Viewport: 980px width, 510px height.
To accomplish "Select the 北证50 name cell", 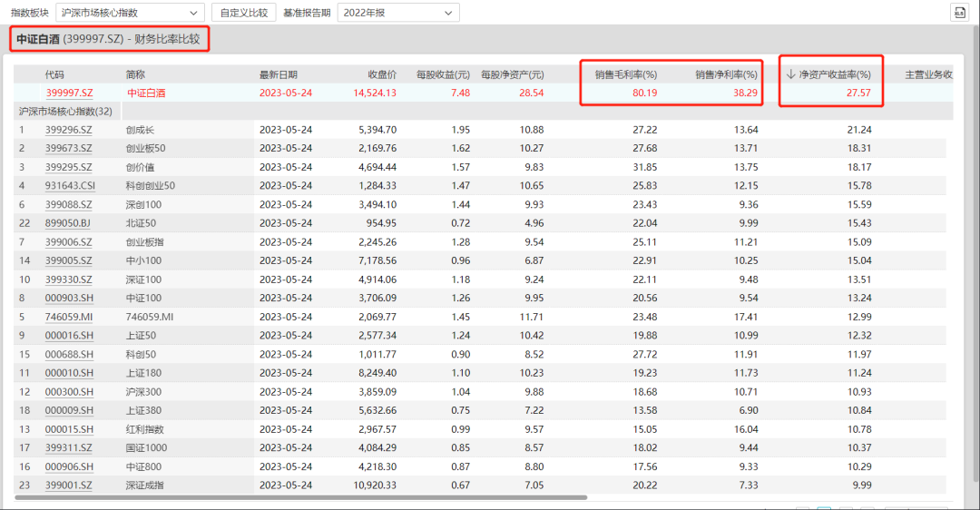I will 141,223.
